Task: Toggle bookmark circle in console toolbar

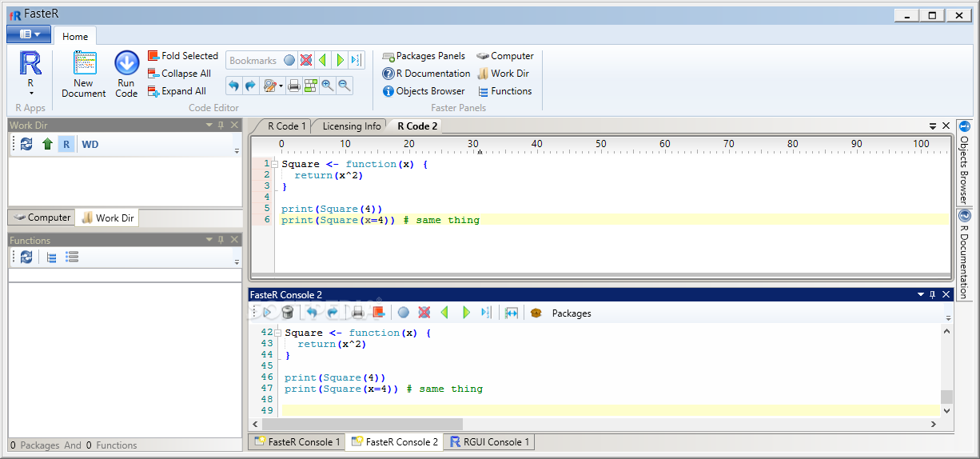Action: pos(404,313)
